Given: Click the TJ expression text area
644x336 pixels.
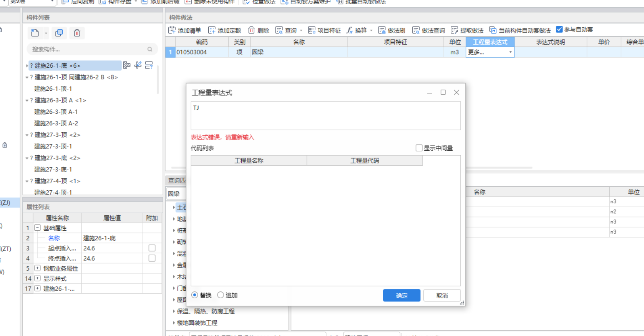Looking at the screenshot, I should (x=325, y=116).
